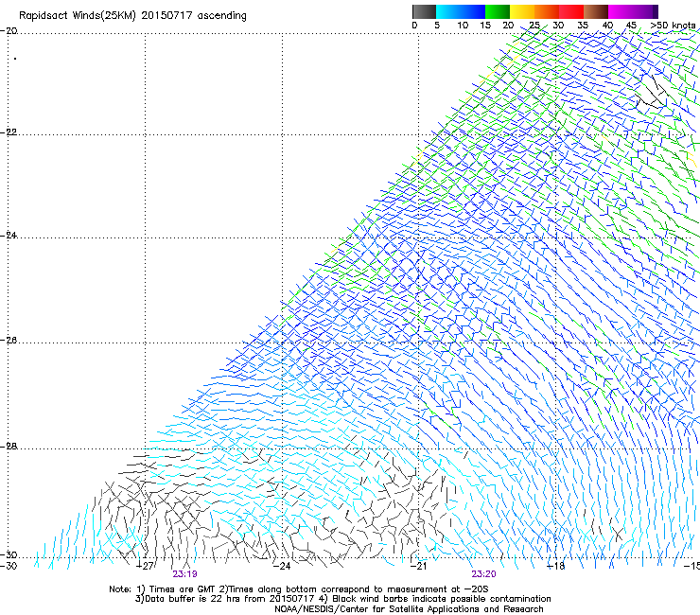Click the legend tick label '25'
Viewport: 700px width, 615px height.
pos(534,26)
